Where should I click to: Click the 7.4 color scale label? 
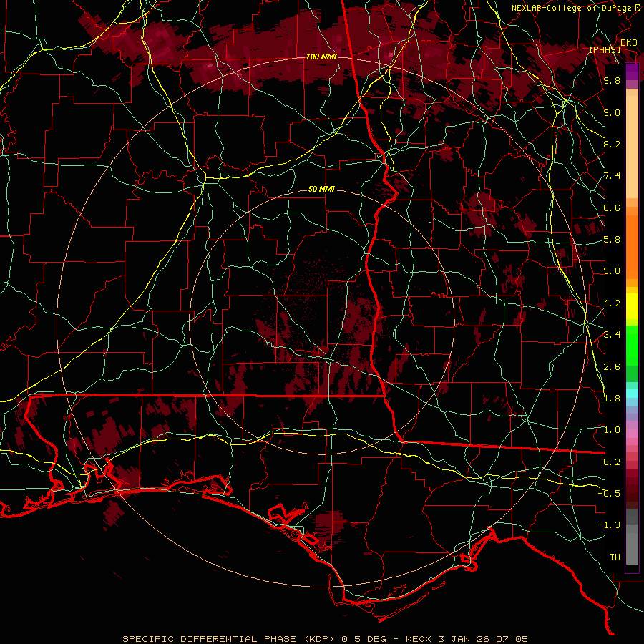(612, 176)
